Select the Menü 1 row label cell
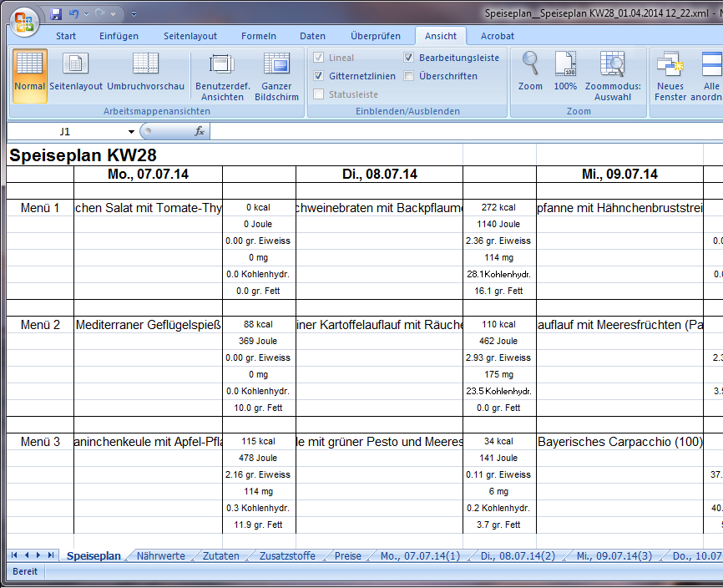Image resolution: width=723 pixels, height=588 pixels. (x=40, y=207)
